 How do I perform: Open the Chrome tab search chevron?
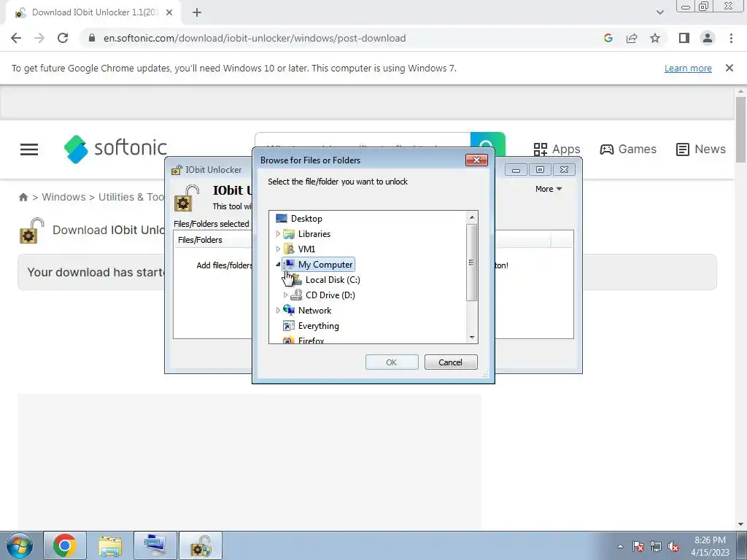[659, 12]
